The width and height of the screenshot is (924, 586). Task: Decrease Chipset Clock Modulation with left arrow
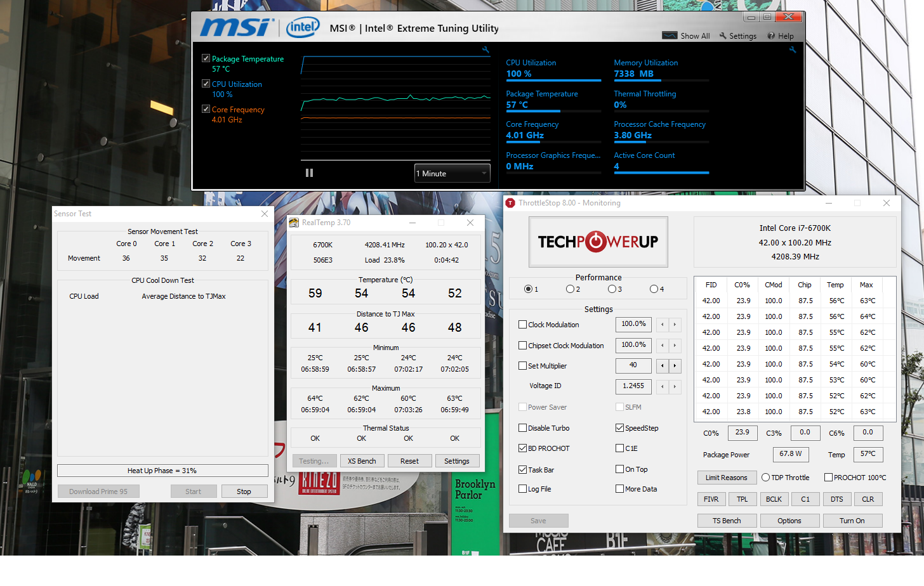coord(663,346)
